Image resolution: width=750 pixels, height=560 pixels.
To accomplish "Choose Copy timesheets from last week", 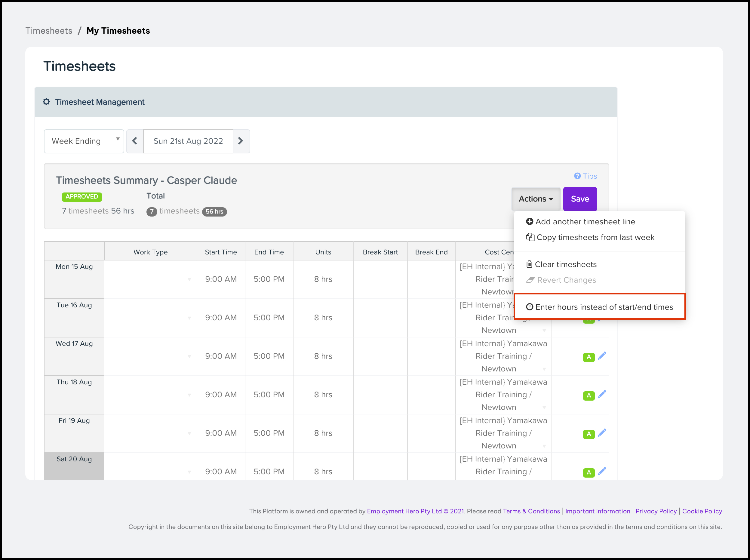I will tap(595, 237).
